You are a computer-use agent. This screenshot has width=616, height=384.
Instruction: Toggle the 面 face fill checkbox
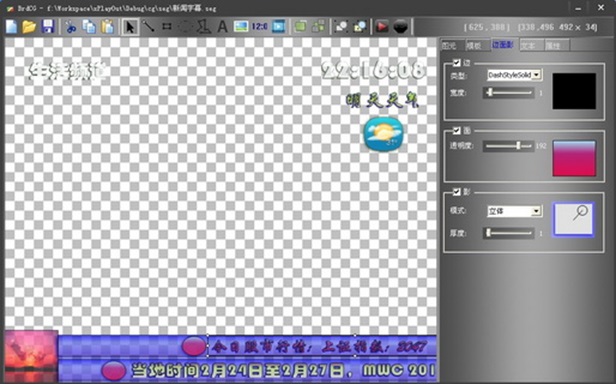[456, 130]
